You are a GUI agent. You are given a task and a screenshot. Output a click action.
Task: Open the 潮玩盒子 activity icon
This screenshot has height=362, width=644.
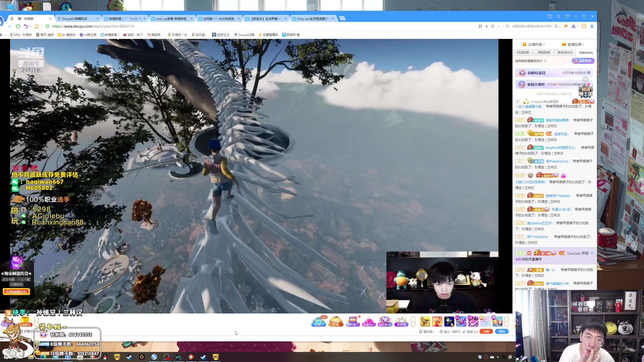(x=353, y=322)
